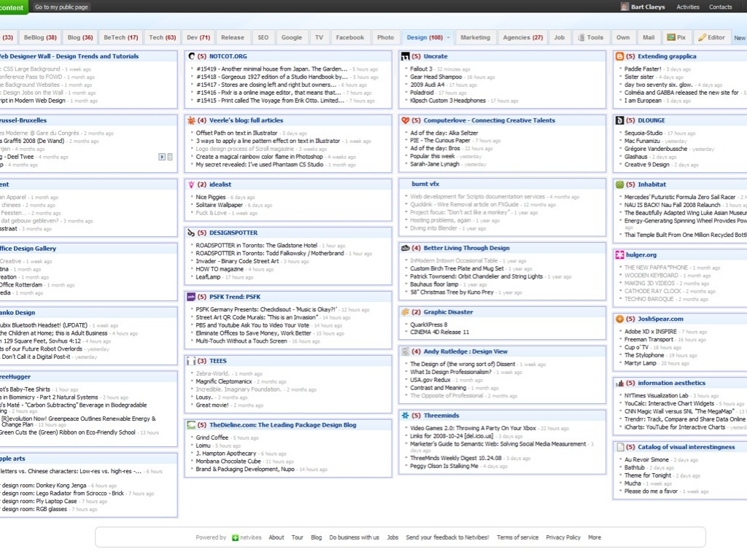Click the Uncrate widget favicon
The height and width of the screenshot is (560, 747).
406,56
